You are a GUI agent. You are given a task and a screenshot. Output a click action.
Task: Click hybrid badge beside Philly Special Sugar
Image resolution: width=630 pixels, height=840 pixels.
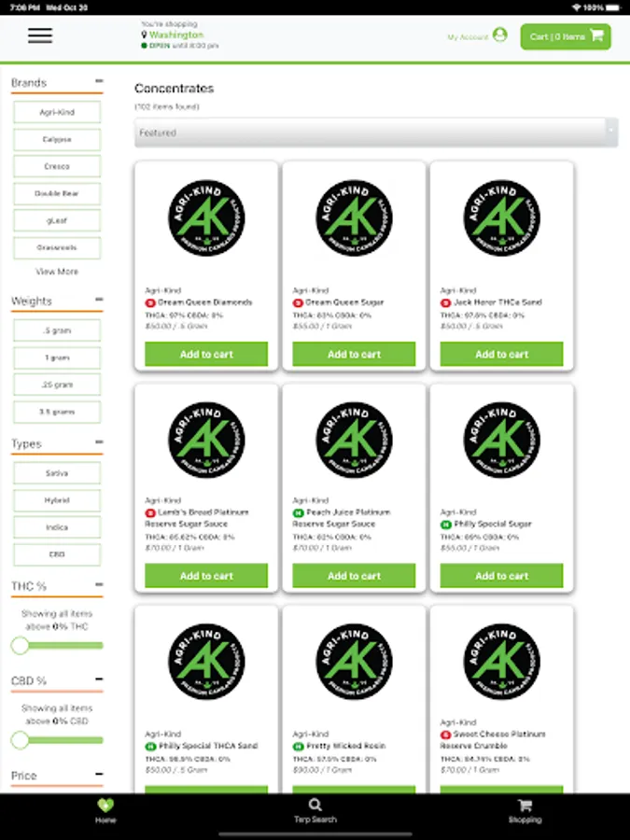446,525
